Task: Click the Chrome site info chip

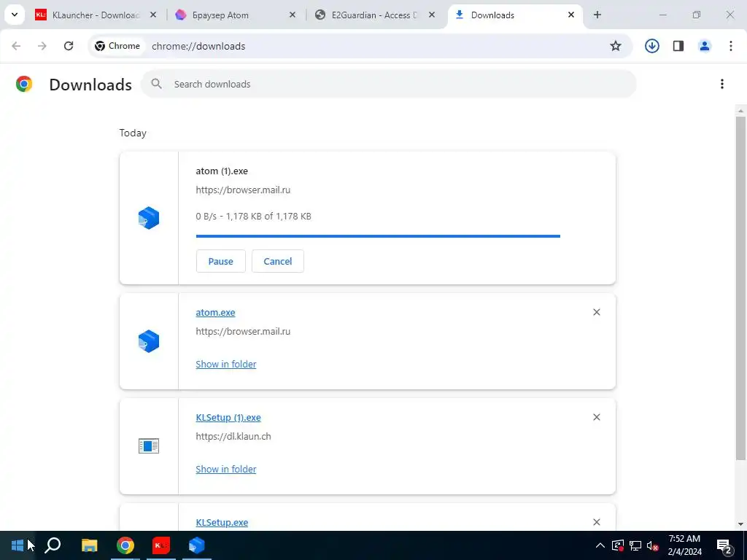Action: pyautogui.click(x=117, y=46)
